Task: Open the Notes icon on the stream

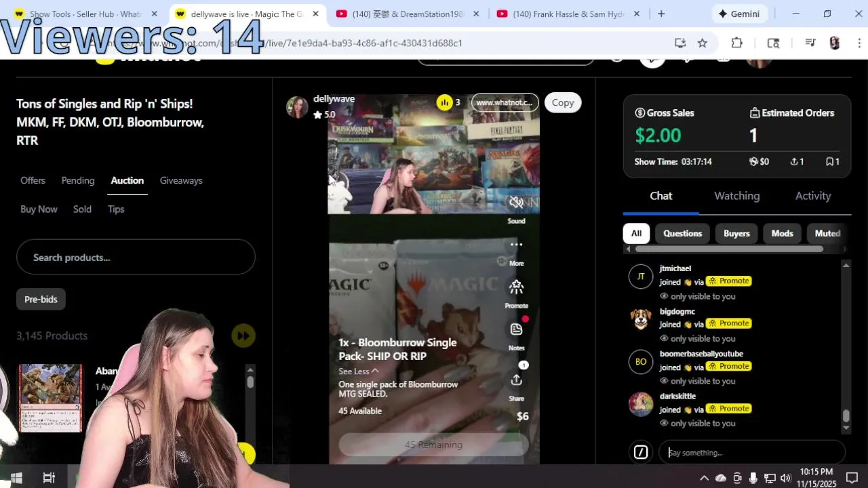Action: 516,329
